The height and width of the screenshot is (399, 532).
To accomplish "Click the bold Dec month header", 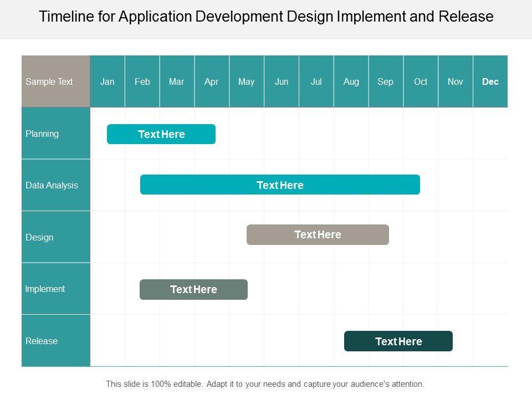I will [x=490, y=81].
